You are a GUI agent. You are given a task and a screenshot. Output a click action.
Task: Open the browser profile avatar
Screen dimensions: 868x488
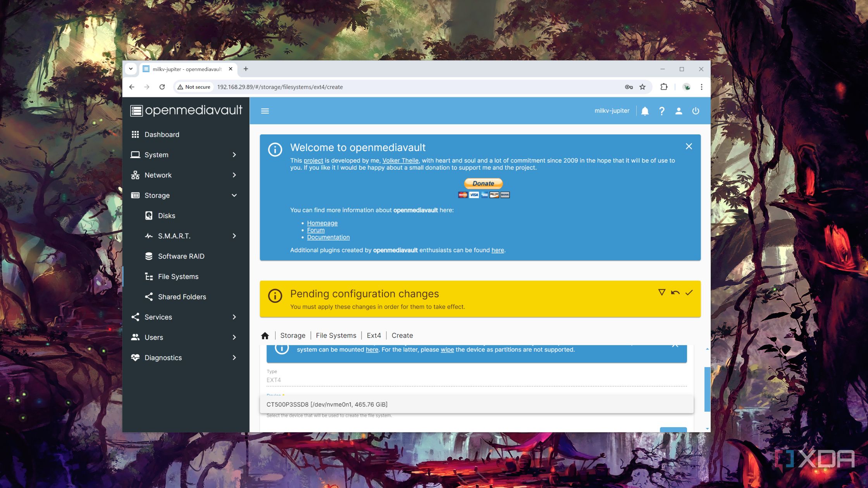point(686,87)
